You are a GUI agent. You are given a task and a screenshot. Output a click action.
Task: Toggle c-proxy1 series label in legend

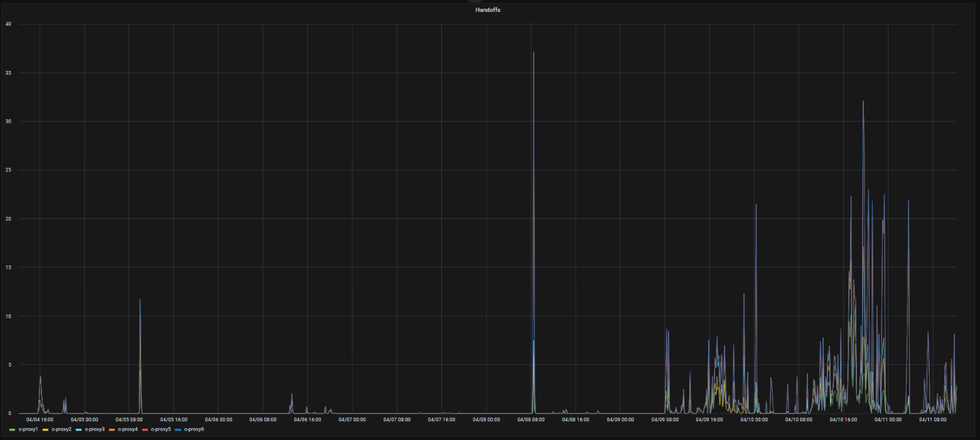point(28,429)
